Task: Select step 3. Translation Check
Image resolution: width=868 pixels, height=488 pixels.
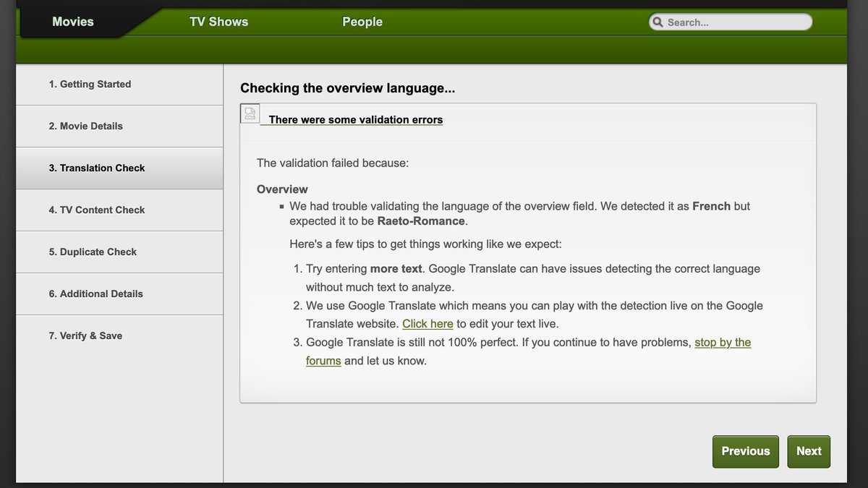Action: point(119,168)
